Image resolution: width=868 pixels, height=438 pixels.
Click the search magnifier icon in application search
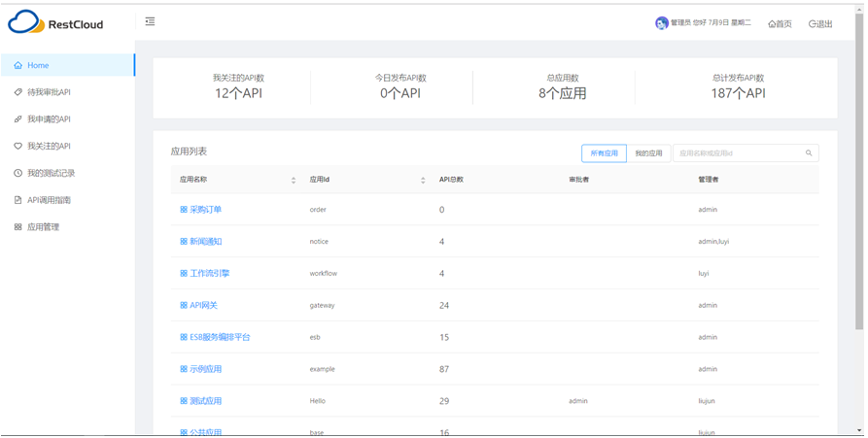[x=809, y=153]
